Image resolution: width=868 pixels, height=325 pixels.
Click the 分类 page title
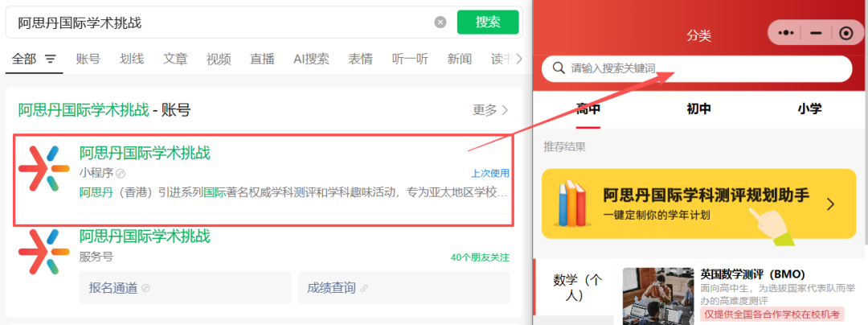coord(698,36)
